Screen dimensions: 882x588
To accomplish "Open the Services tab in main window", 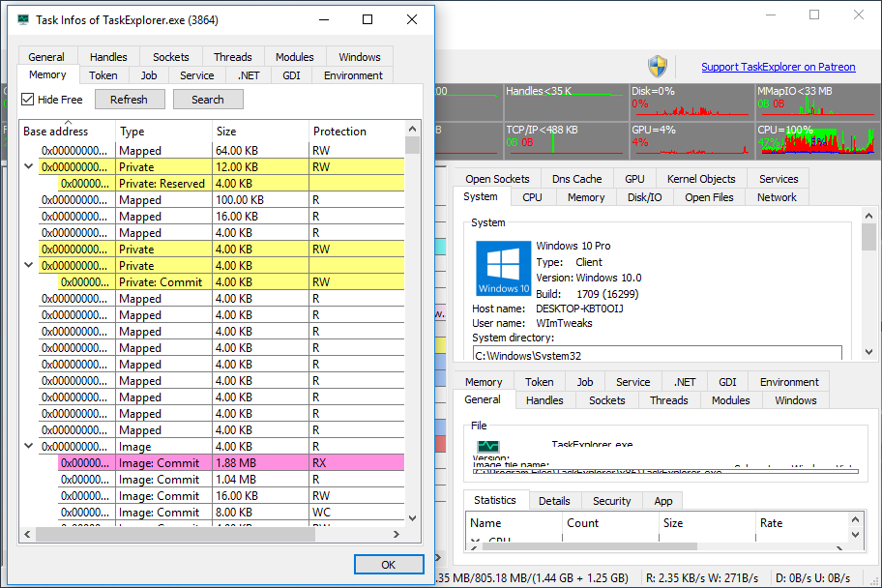I will pos(779,179).
